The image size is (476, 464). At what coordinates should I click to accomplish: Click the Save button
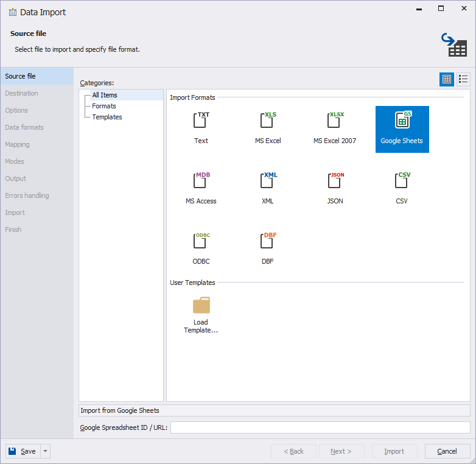pos(23,451)
